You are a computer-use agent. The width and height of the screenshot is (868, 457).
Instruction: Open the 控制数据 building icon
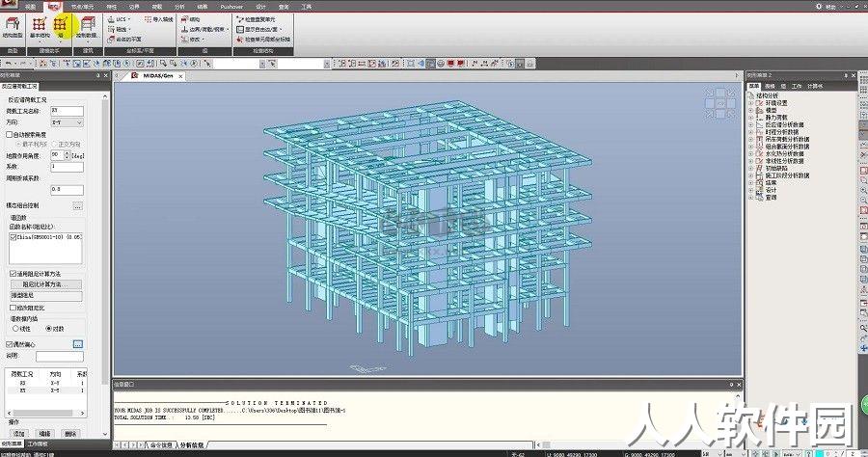point(88,24)
